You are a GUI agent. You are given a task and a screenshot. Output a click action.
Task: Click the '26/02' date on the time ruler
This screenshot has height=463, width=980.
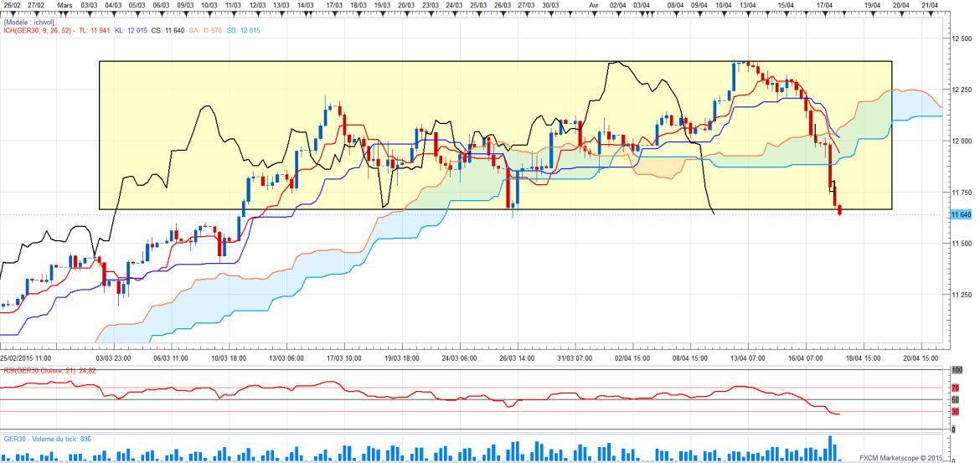[13, 4]
